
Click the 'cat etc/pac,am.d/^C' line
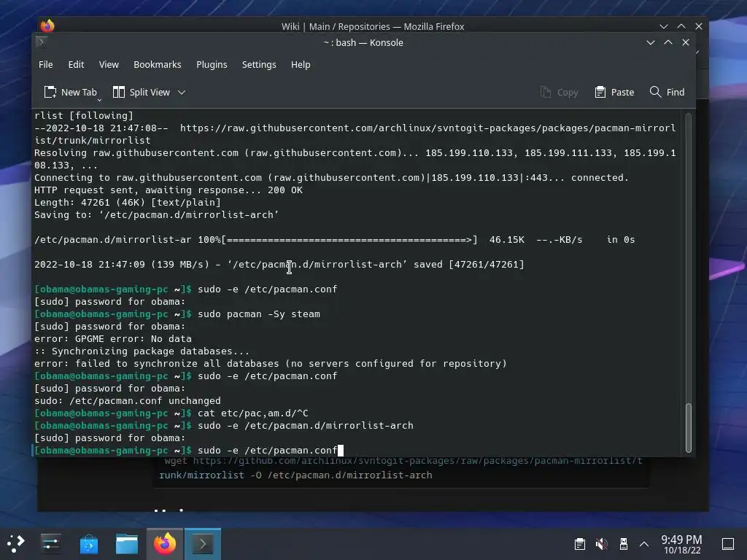[253, 413]
